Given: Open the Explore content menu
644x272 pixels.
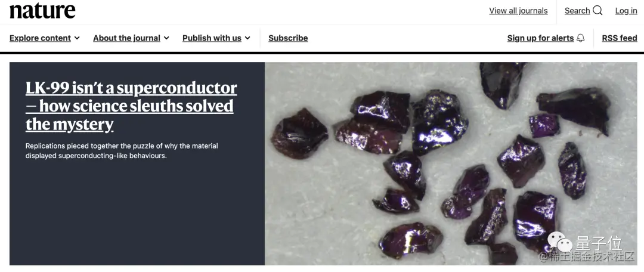Looking at the screenshot, I should [44, 38].
